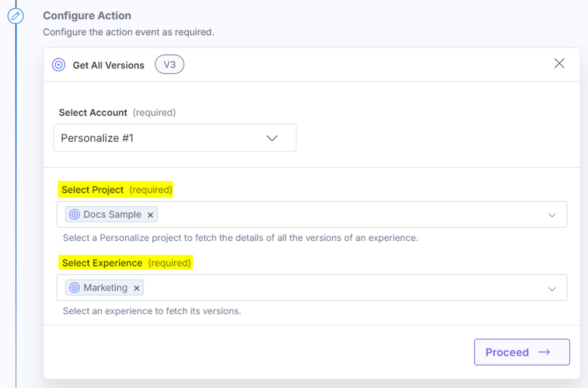Select the Docs Sample tag text
The image size is (588, 388).
(x=112, y=214)
